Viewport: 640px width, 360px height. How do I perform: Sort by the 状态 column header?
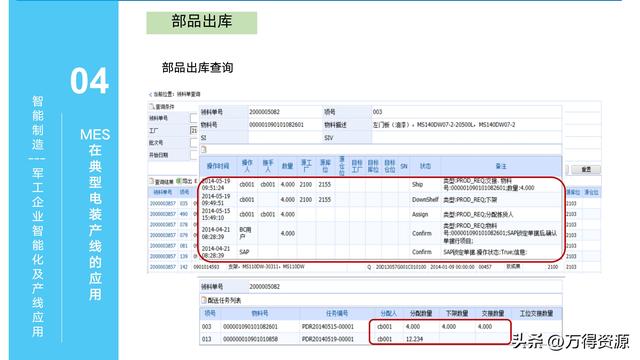coord(425,166)
